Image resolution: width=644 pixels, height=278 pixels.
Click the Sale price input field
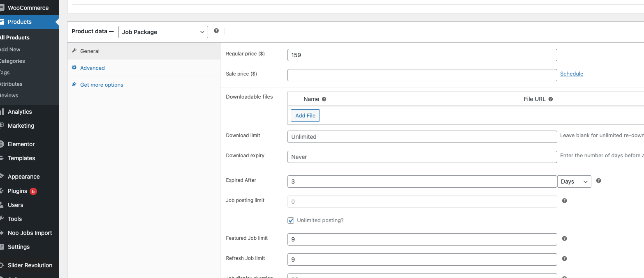422,75
